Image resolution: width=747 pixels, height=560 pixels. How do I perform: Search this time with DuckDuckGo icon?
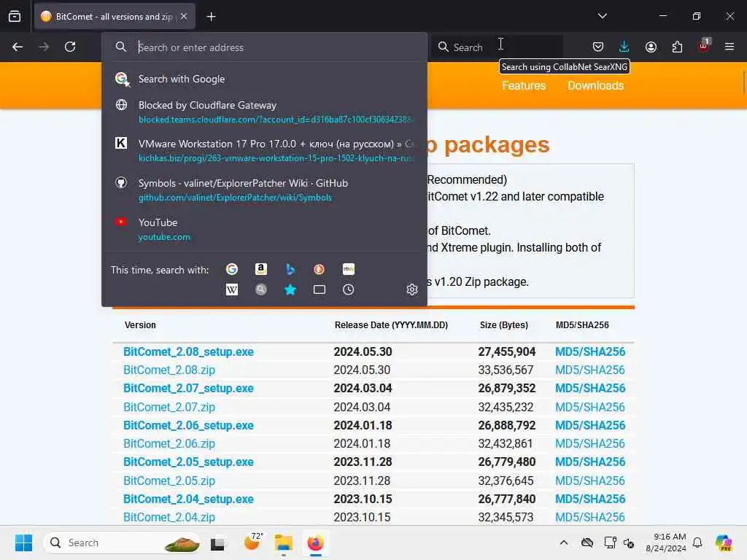tap(320, 269)
